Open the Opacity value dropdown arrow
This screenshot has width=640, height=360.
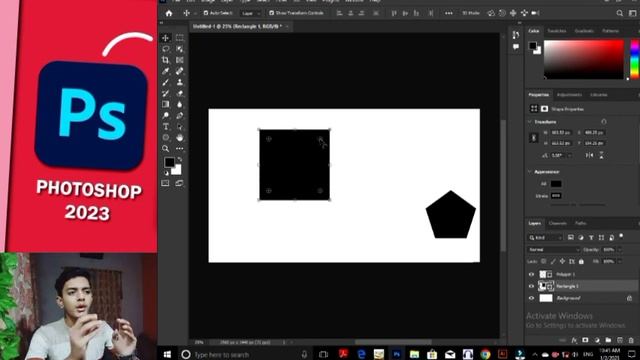(620, 249)
